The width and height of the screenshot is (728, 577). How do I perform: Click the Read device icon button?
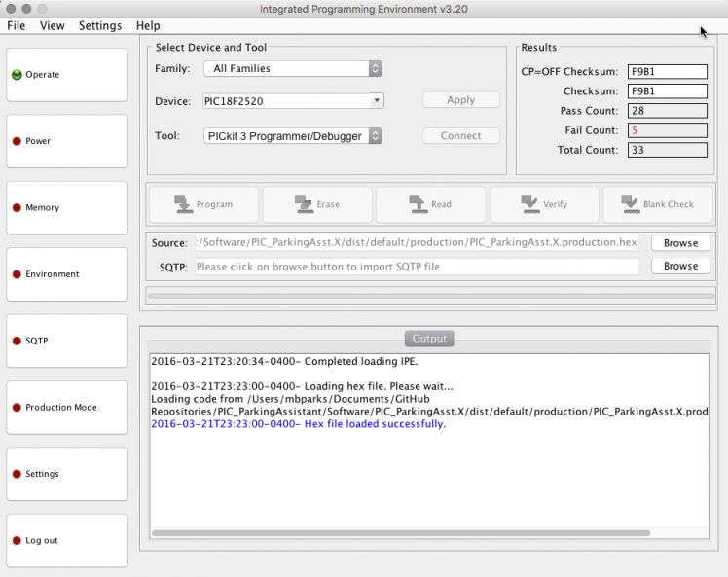[430, 204]
